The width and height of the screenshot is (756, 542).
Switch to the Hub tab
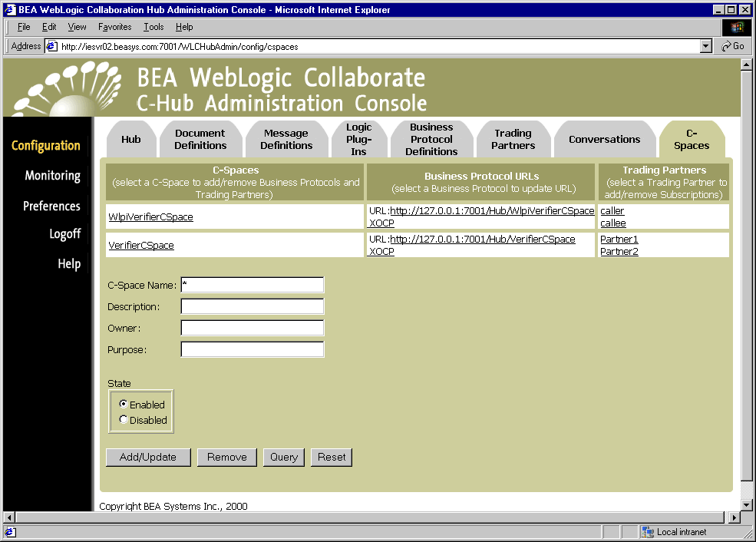click(x=131, y=140)
